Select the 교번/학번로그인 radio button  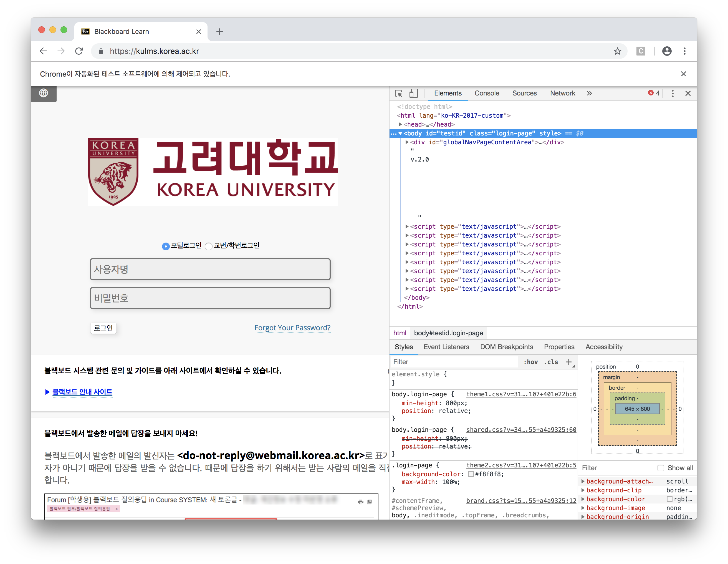point(209,246)
